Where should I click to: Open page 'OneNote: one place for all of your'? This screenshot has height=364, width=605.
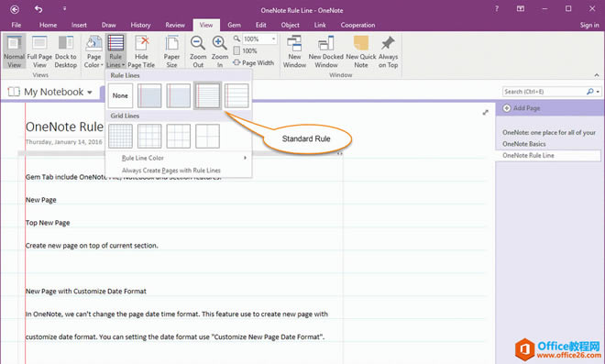pos(549,132)
